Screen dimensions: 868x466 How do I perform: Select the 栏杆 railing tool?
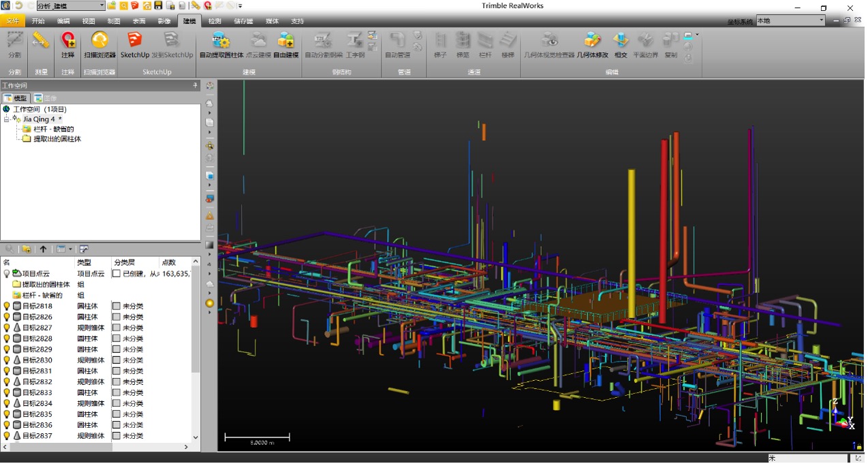click(485, 45)
